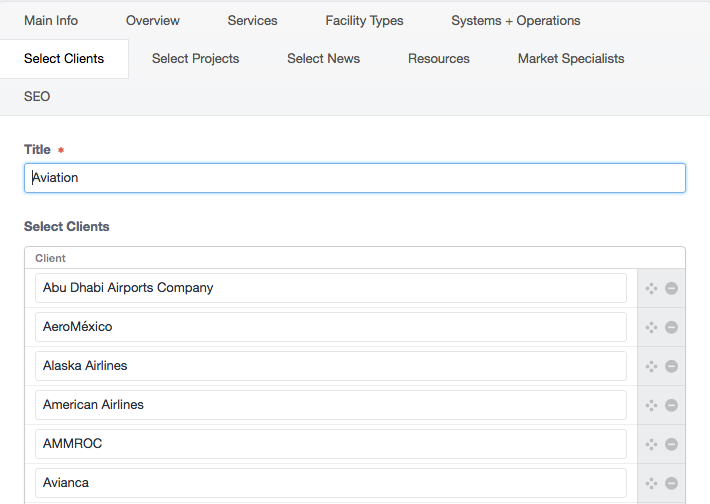Viewport: 710px width, 504px height.
Task: Go to the Facility Types tab
Action: coord(365,21)
